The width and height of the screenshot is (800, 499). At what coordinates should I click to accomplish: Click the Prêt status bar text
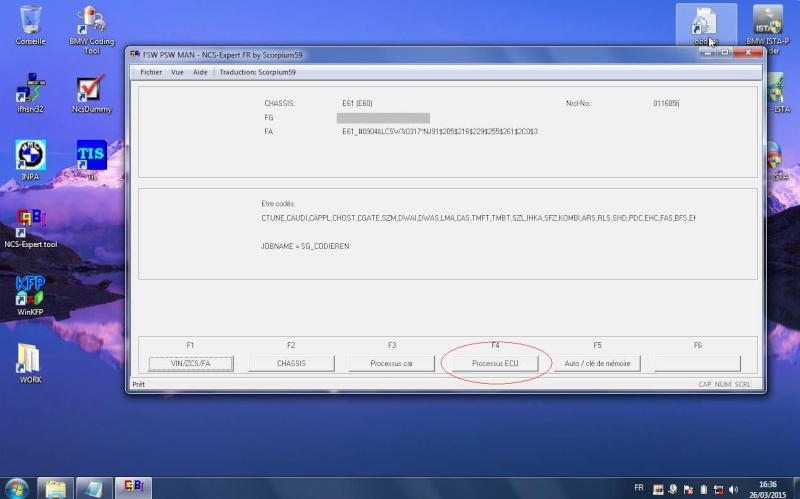(x=138, y=384)
